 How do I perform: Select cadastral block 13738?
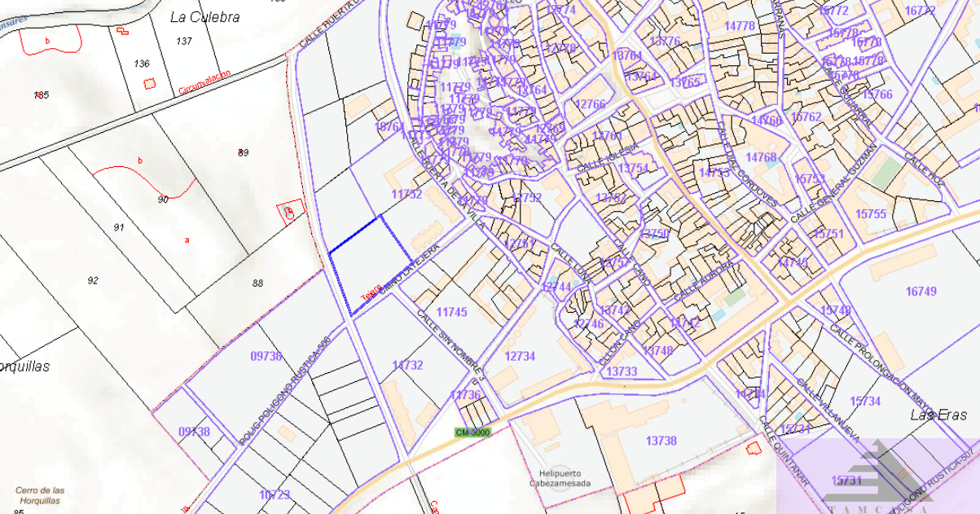[661, 441]
